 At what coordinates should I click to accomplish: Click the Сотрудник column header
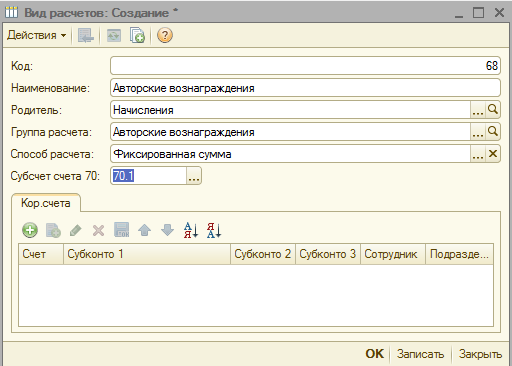(393, 254)
